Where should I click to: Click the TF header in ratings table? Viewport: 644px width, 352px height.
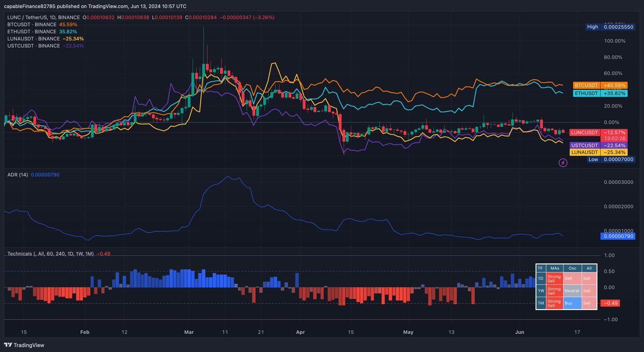click(541, 268)
